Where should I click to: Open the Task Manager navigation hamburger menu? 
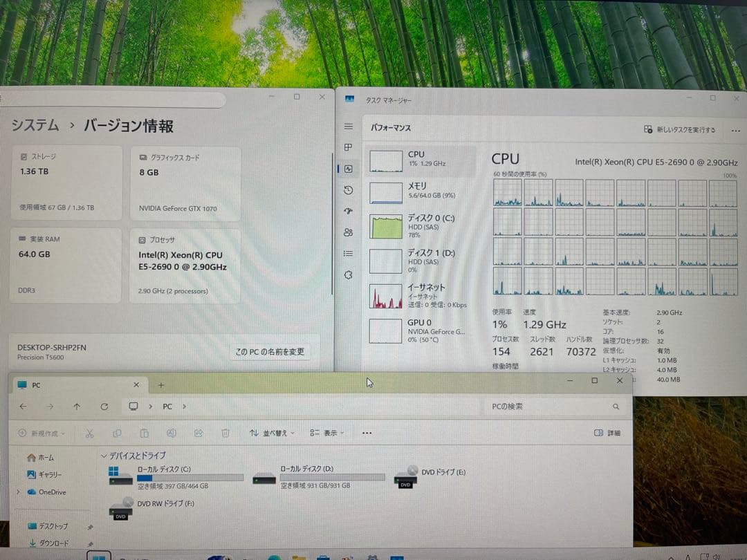pos(347,127)
